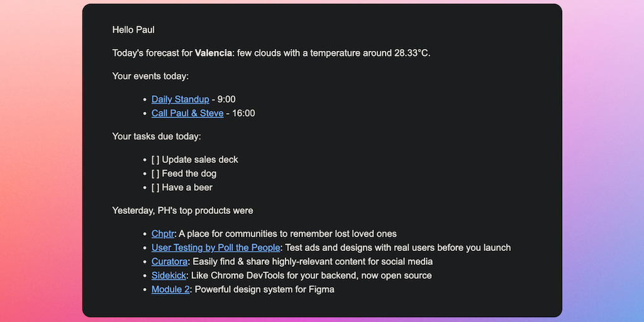Follow the Curatora link
Image resolution: width=644 pixels, height=322 pixels.
tap(169, 261)
